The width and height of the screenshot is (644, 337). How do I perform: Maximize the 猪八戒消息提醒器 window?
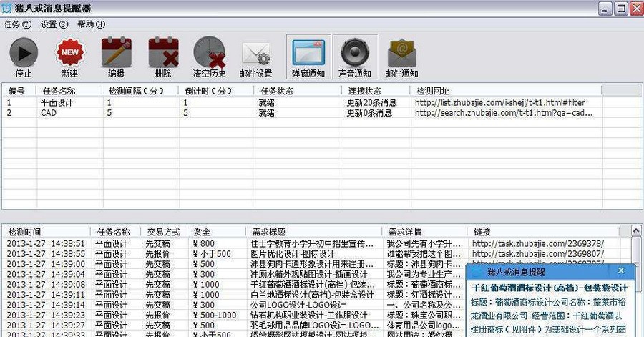point(621,9)
